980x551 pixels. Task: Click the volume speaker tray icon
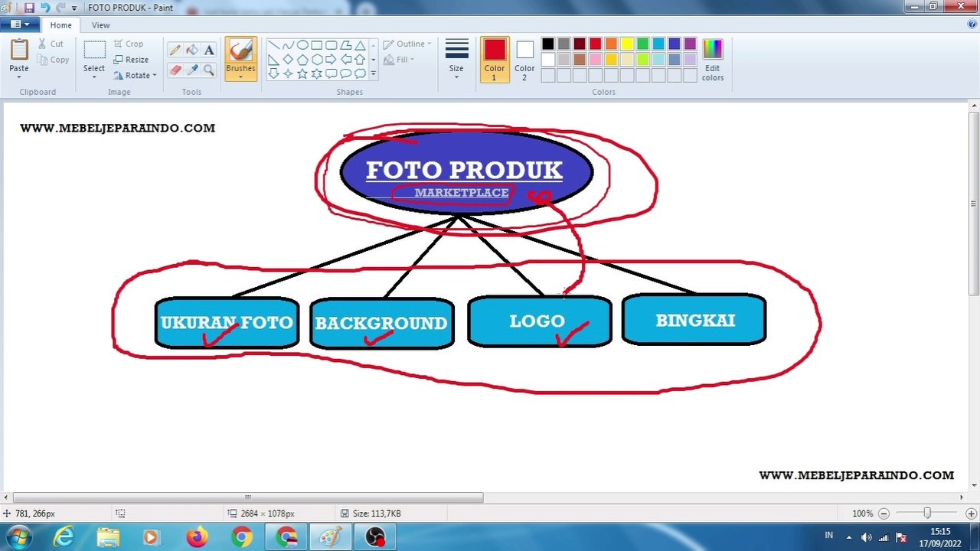pos(866,537)
